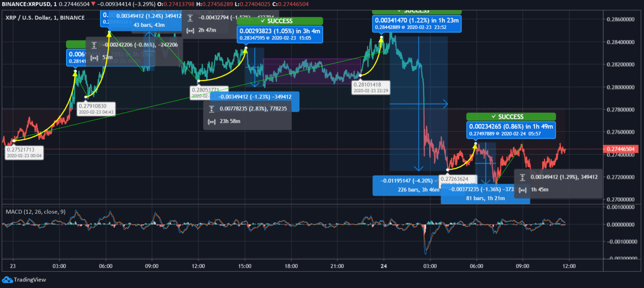
Task: Click the date range icon beside 1h 45m
Action: 522,190
